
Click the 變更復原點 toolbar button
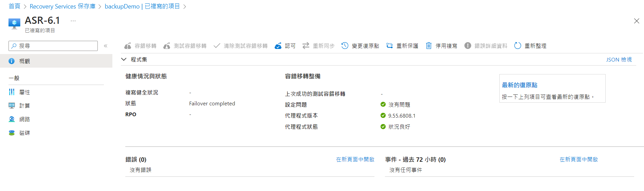tap(360, 46)
